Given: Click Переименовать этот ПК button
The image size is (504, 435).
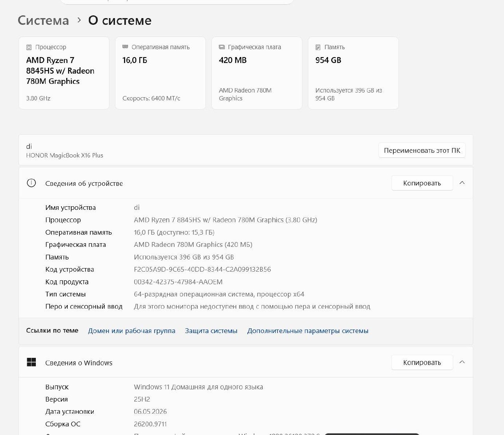Looking at the screenshot, I should tap(422, 150).
